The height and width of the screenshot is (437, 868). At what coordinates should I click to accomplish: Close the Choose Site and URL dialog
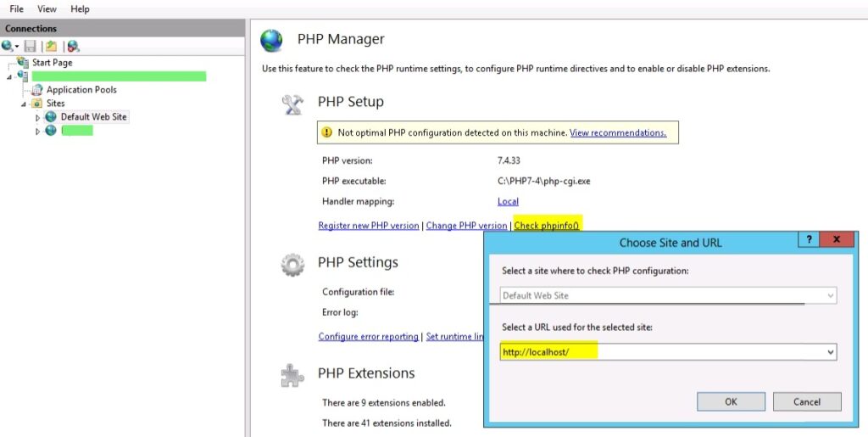(837, 240)
